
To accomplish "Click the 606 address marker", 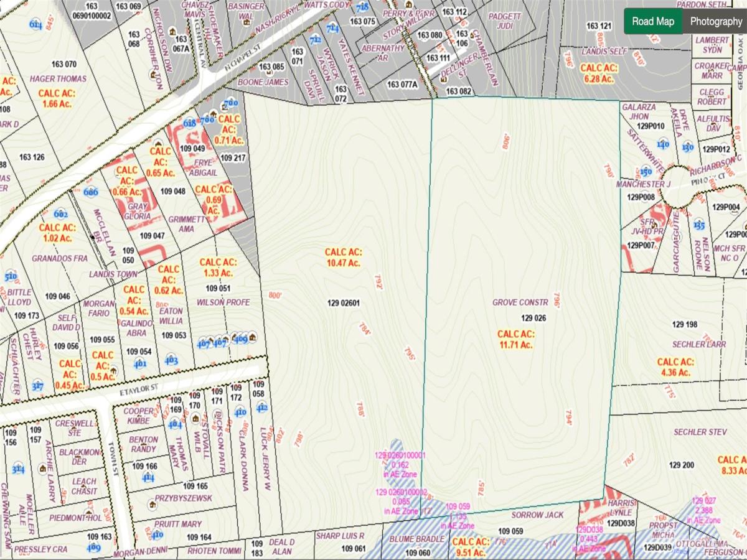I will tap(92, 192).
